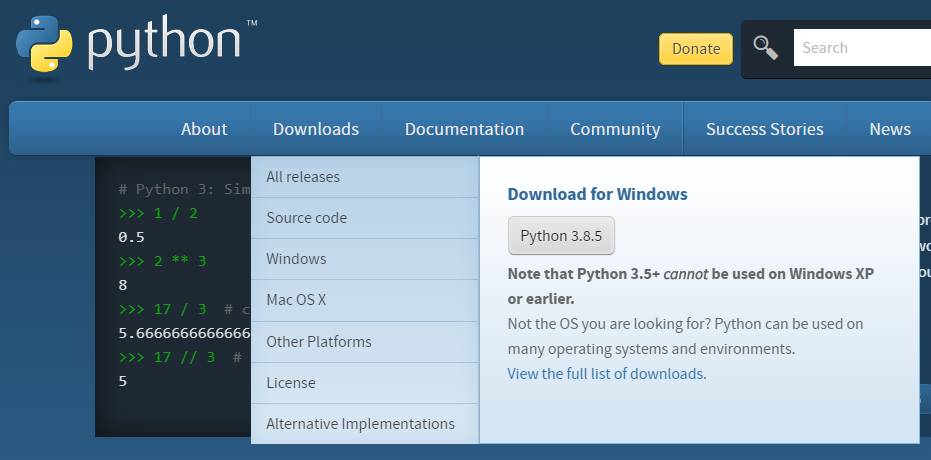Viewport: 931px width, 460px height.
Task: Click the magnifying glass search icon
Action: click(x=766, y=48)
